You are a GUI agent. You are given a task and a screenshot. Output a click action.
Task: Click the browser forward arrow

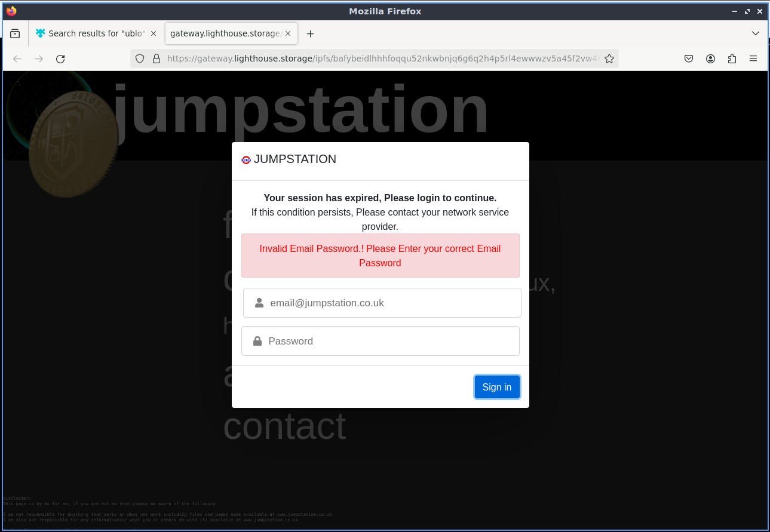[39, 59]
